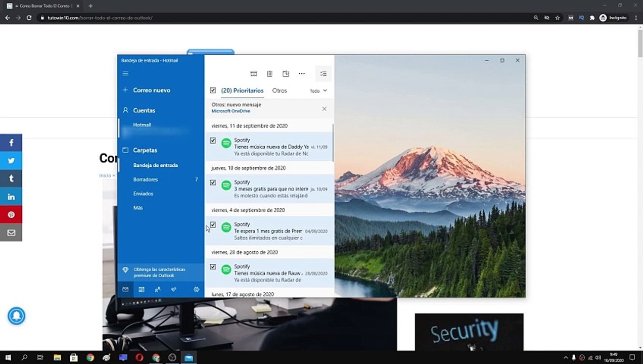
Task: Open the more actions ellipsis in the Mail toolbar
Action: tap(302, 74)
